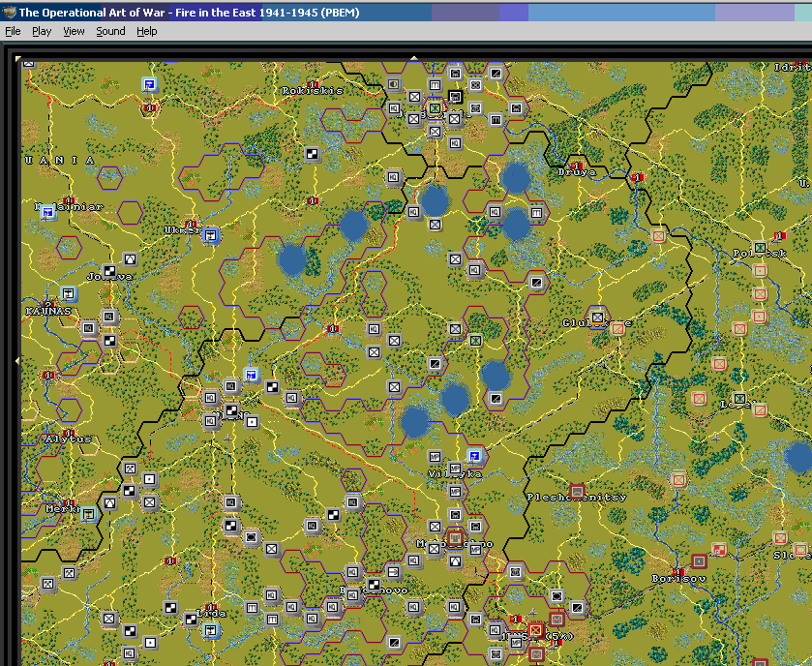Select the blue air unit next to Vileyka
812x666 pixels.
pyautogui.click(x=474, y=456)
